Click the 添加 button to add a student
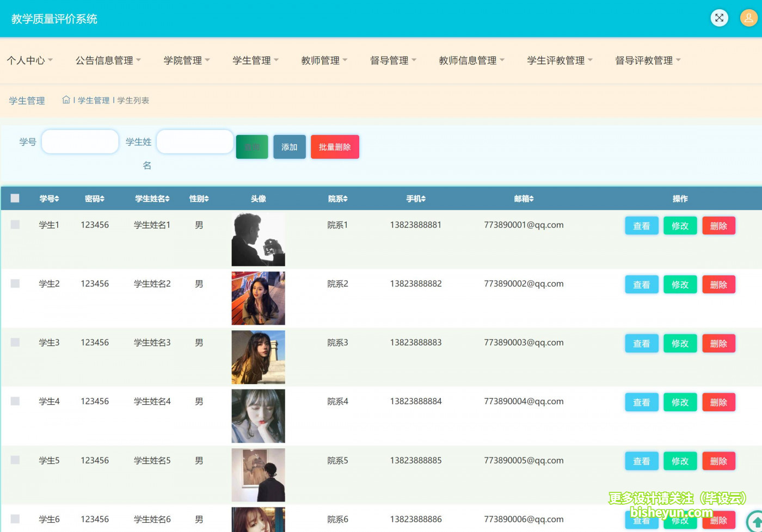Screen dimensions: 762x532 click(x=289, y=146)
